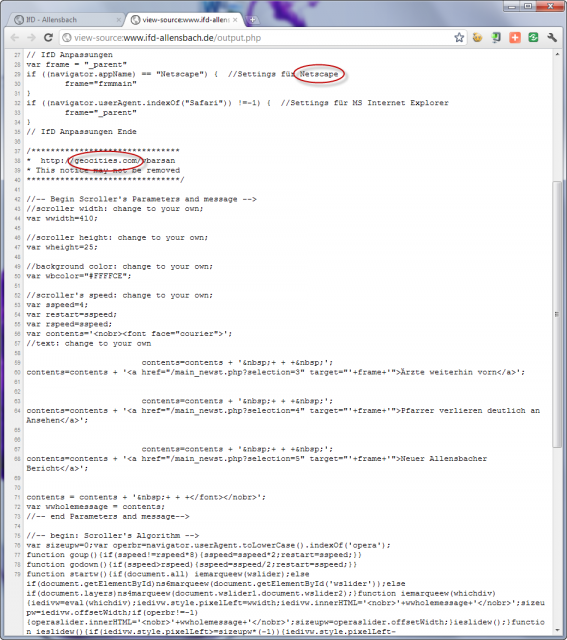The height and width of the screenshot is (640, 567).
Task: Close the browser window
Action: (x=550, y=6)
